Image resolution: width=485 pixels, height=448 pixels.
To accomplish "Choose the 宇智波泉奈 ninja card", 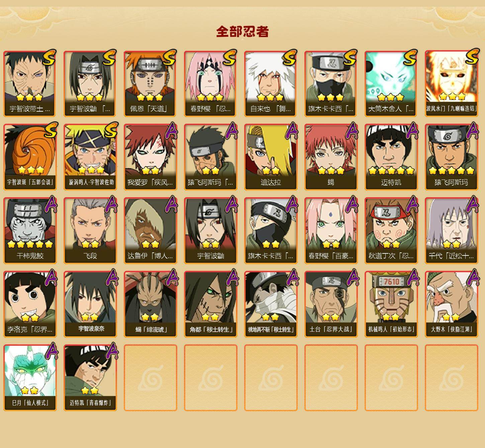I will [x=90, y=304].
